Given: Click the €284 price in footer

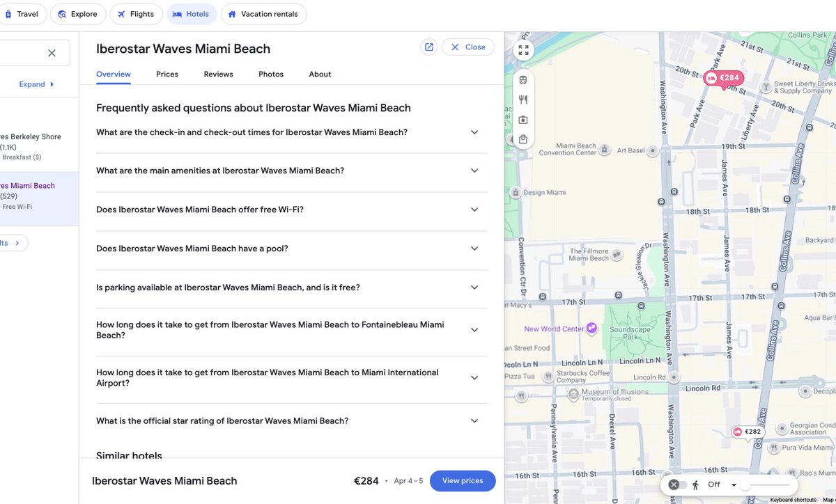Looking at the screenshot, I should pos(366,481).
